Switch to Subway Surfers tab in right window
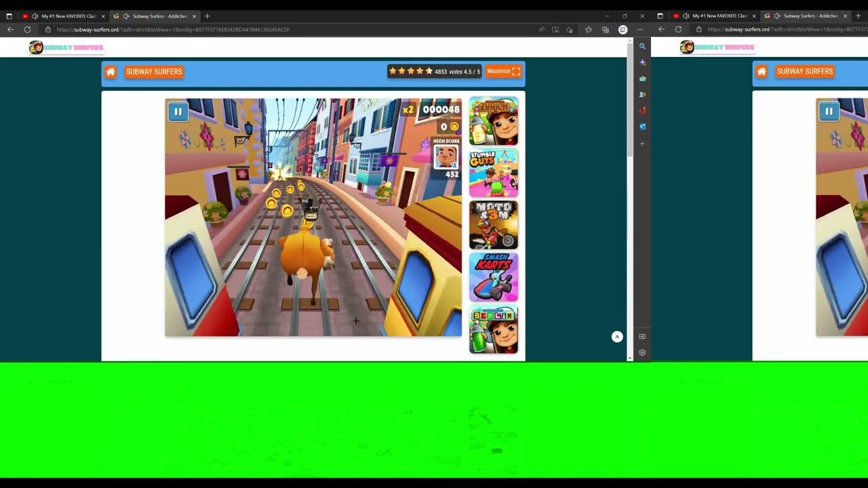This screenshot has width=868, height=488. point(806,16)
